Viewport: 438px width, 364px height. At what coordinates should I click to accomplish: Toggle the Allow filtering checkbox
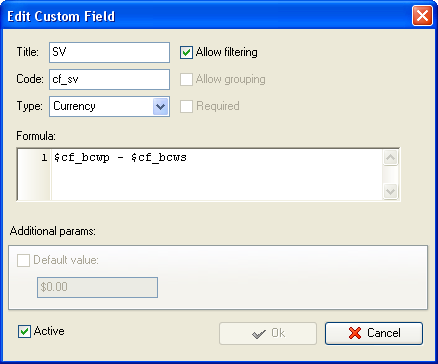point(186,53)
